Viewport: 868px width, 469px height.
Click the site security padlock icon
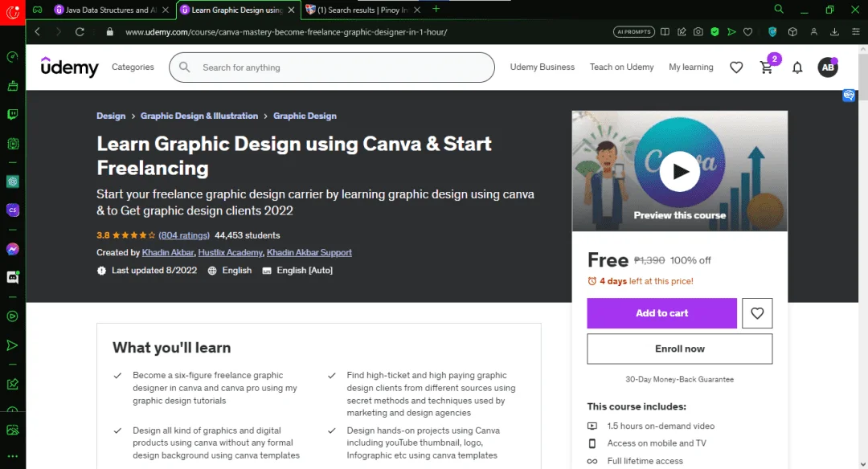[x=109, y=31]
